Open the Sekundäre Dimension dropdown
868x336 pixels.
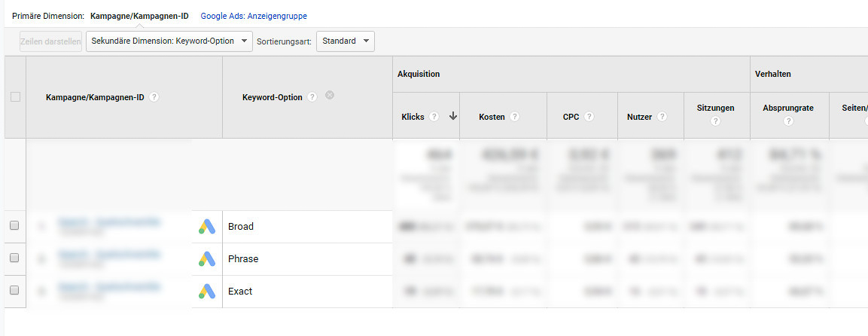(x=169, y=41)
